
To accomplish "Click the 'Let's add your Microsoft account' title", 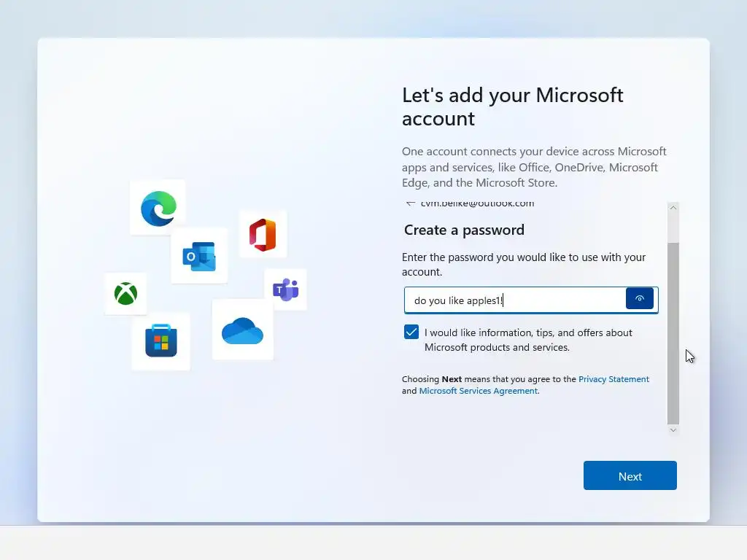I will click(513, 106).
